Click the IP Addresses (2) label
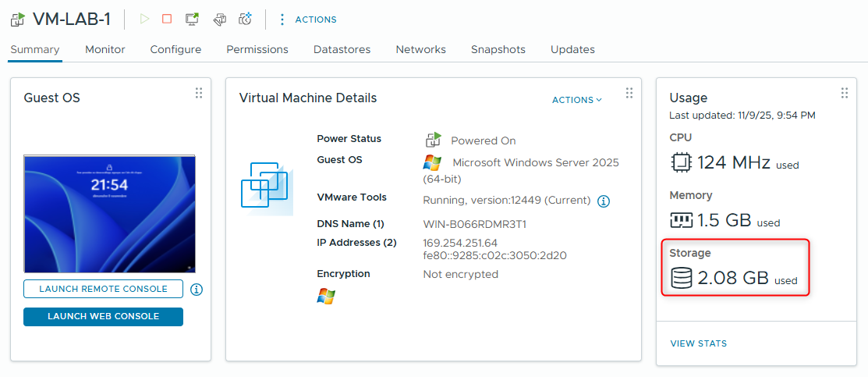Viewport: 868px width, 377px height. tap(356, 243)
